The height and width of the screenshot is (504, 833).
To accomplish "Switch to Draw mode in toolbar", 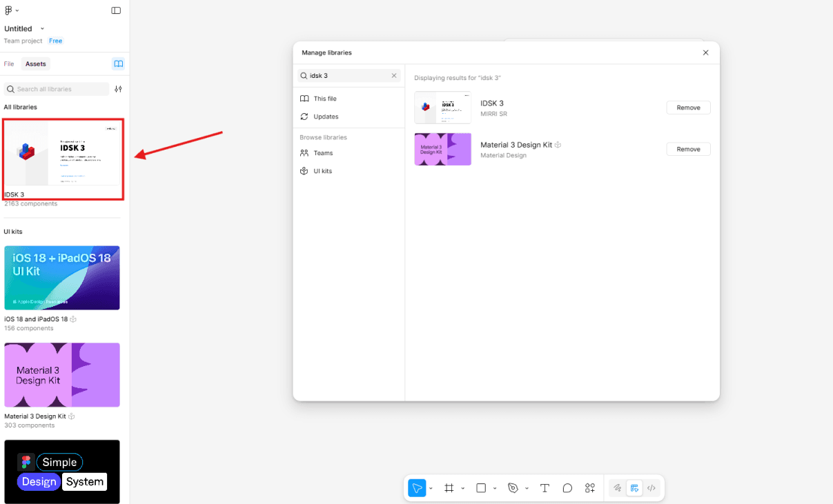I will point(618,488).
